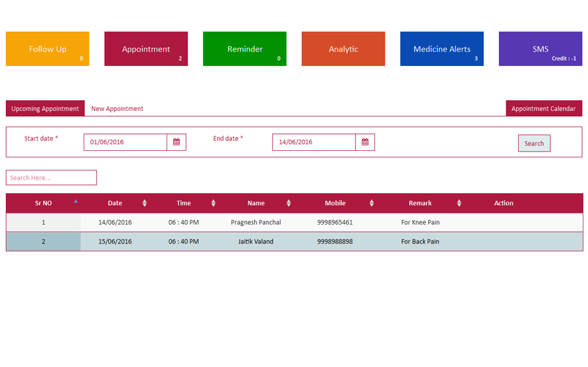Open the Analytic tile

344,49
